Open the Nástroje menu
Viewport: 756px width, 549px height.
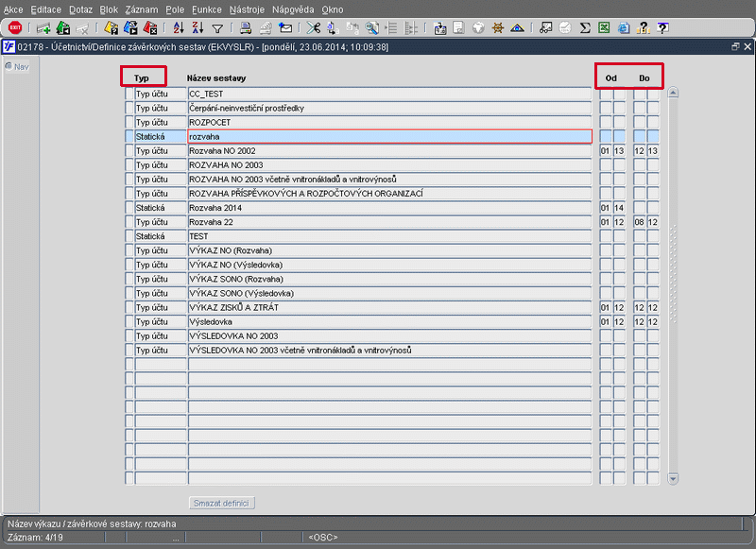(247, 9)
